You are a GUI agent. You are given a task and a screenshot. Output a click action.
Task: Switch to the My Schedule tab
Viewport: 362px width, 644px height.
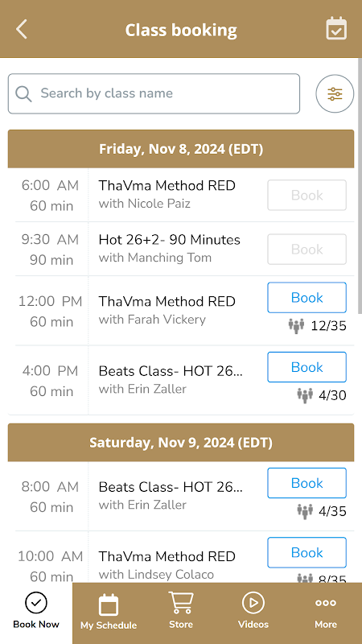[x=109, y=612]
